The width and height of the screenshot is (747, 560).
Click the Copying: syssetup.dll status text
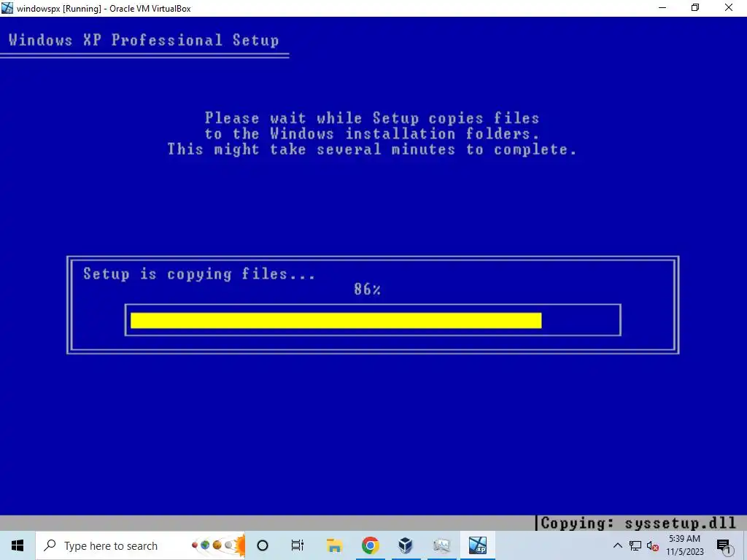(x=638, y=524)
